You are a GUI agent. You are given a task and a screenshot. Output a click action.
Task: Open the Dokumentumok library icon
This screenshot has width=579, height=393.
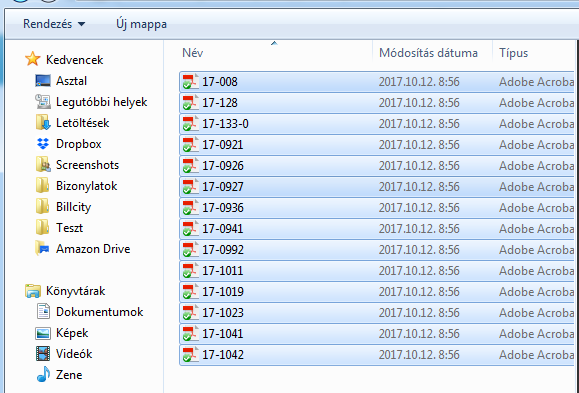43,312
